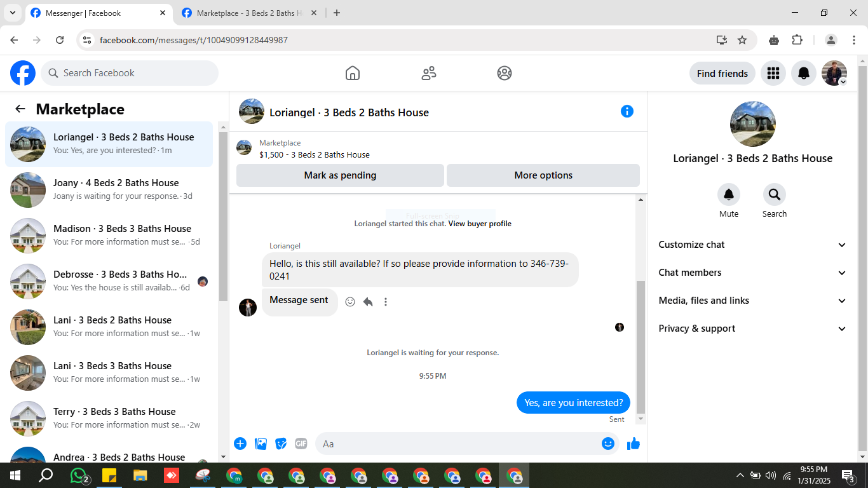Open the Facebook home feed icon
Image resolution: width=868 pixels, height=488 pixels.
click(x=353, y=73)
